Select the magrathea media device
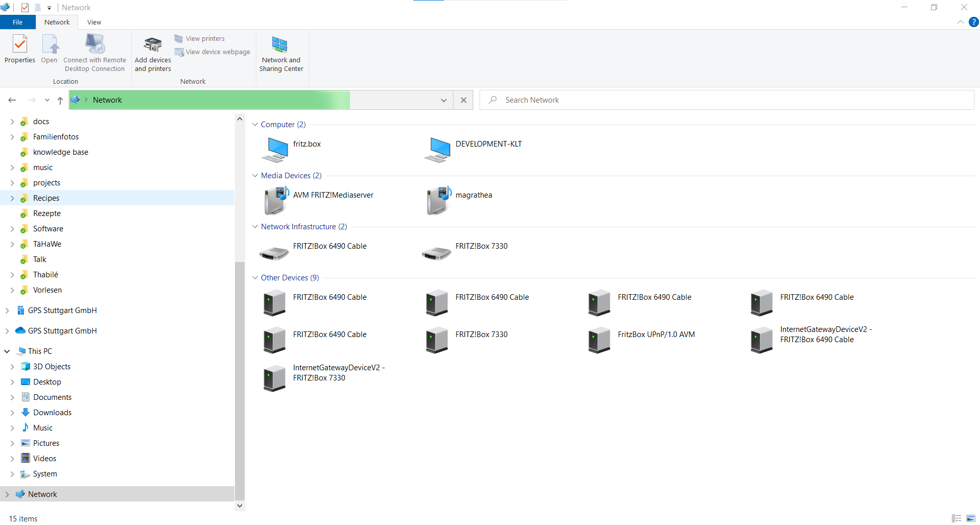Image resolution: width=980 pixels, height=525 pixels. coord(438,200)
